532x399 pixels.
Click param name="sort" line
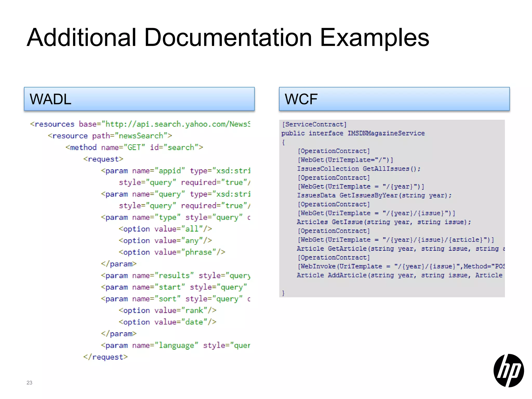pyautogui.click(x=176, y=299)
